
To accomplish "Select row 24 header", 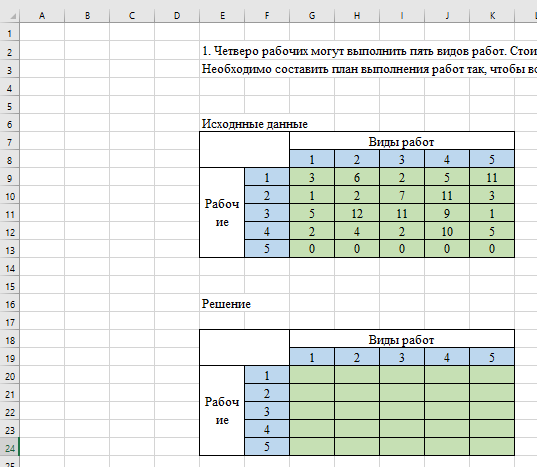I will pyautogui.click(x=10, y=448).
